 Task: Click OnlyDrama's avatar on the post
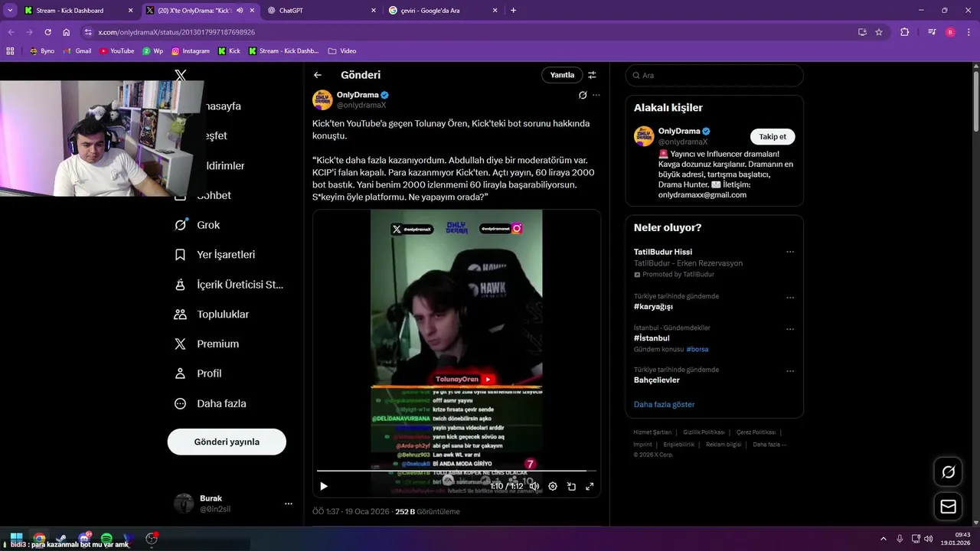click(322, 99)
